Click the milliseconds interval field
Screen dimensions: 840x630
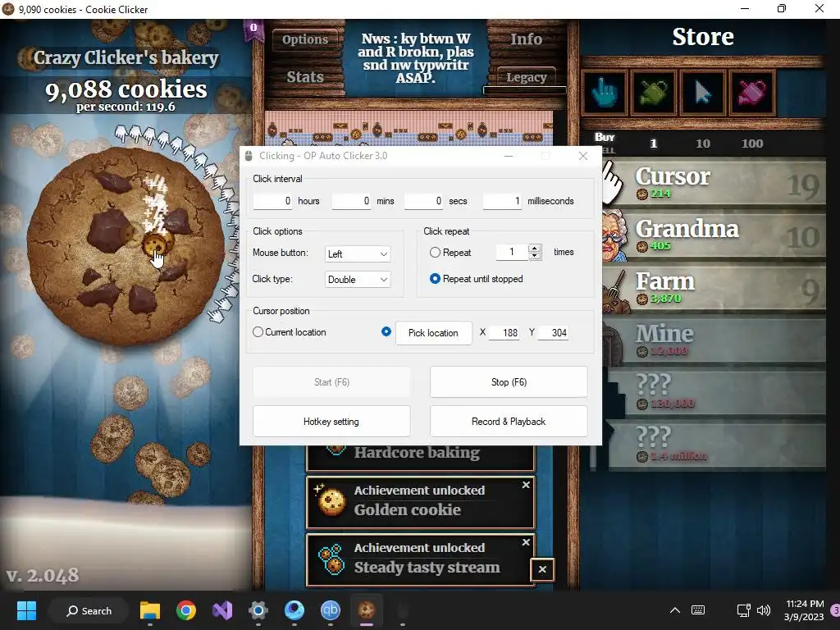click(503, 202)
